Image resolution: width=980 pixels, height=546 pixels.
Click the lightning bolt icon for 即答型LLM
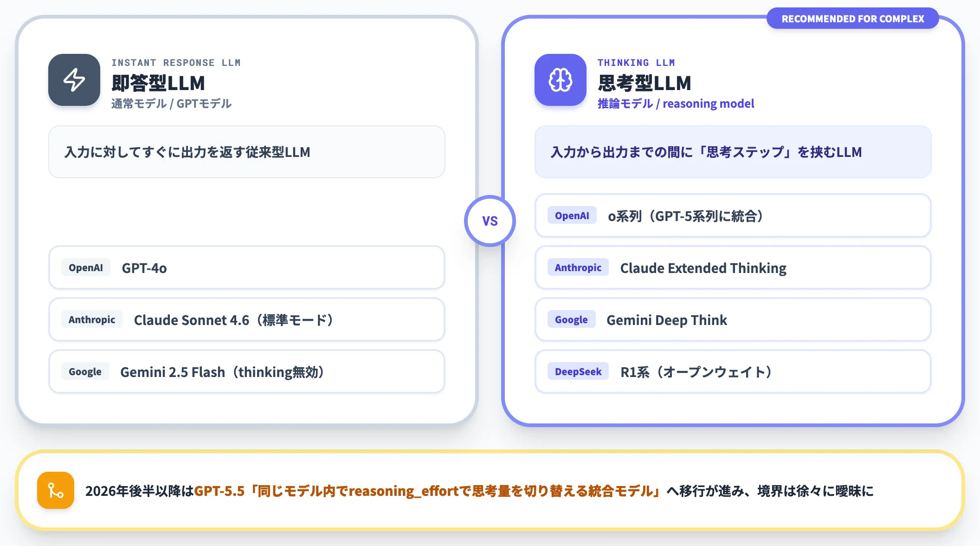click(x=74, y=80)
